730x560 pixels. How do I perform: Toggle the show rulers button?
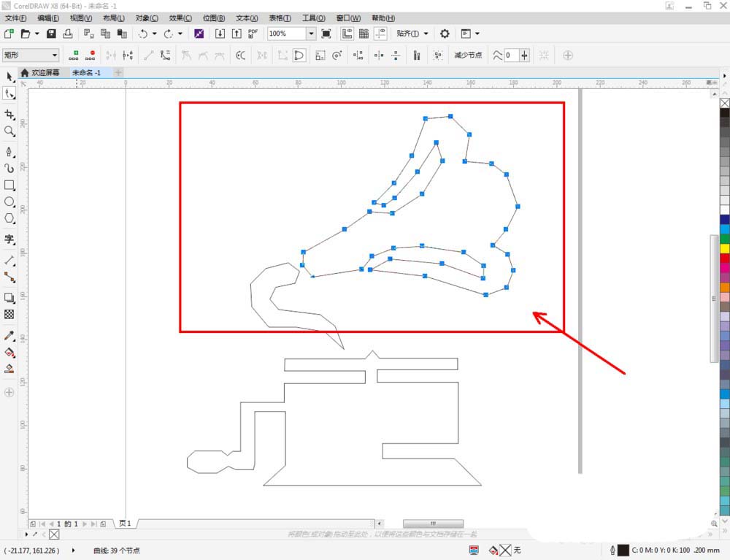(x=347, y=34)
